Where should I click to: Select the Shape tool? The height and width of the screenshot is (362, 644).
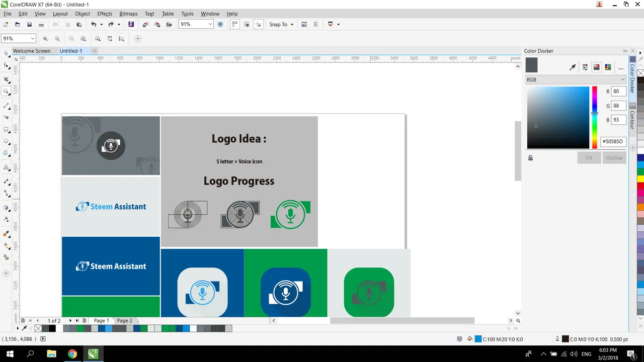(x=6, y=66)
